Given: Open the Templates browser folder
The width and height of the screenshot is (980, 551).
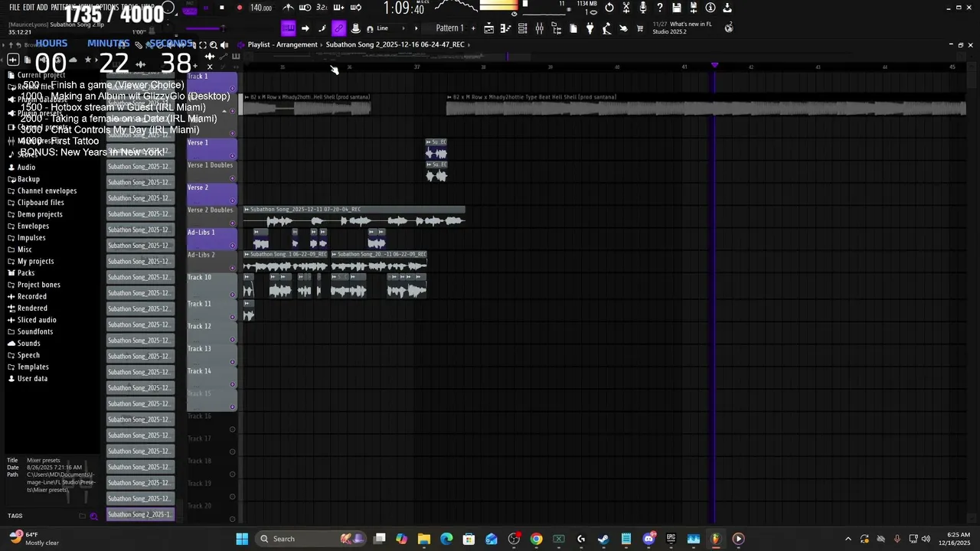Looking at the screenshot, I should [x=33, y=367].
